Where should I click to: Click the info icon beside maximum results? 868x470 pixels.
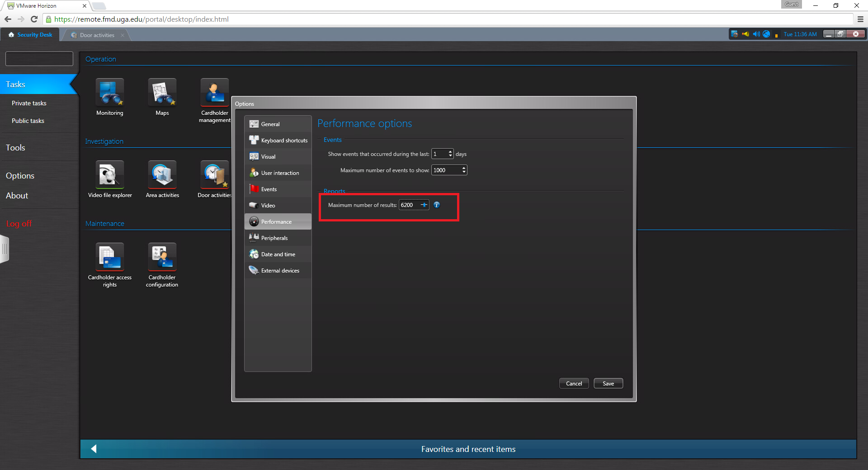[437, 205]
